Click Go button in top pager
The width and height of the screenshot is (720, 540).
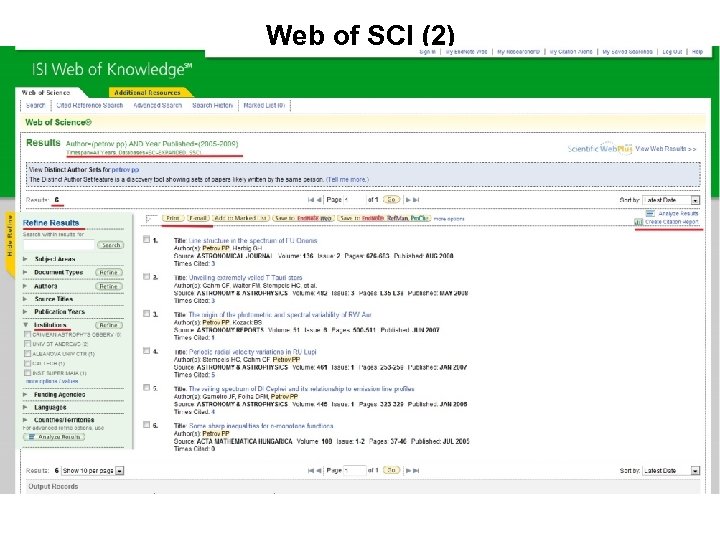click(391, 200)
